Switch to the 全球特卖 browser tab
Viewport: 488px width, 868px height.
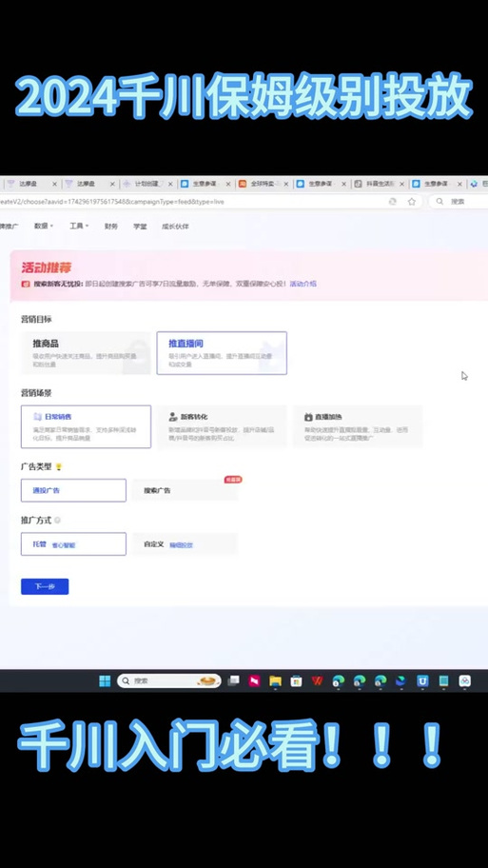[x=264, y=184]
